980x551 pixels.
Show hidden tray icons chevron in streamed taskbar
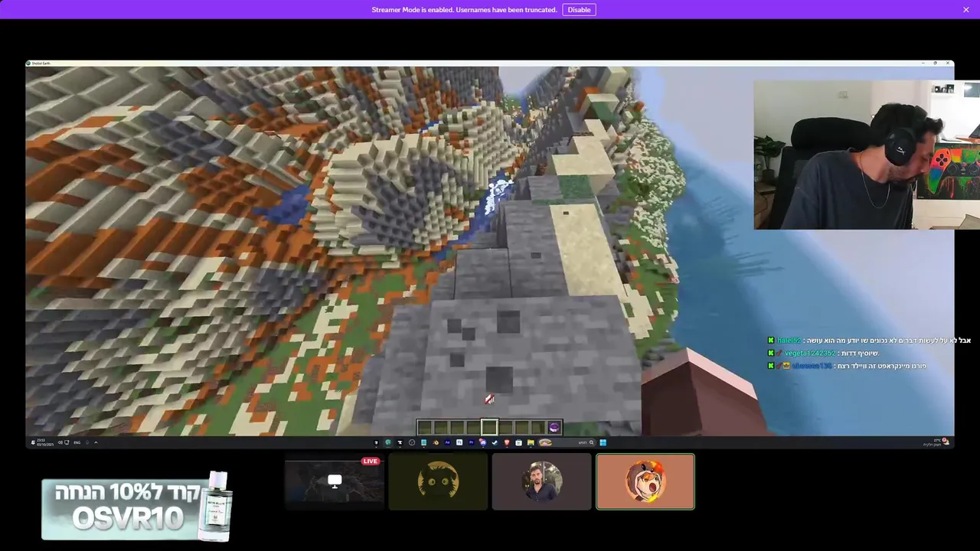click(96, 442)
